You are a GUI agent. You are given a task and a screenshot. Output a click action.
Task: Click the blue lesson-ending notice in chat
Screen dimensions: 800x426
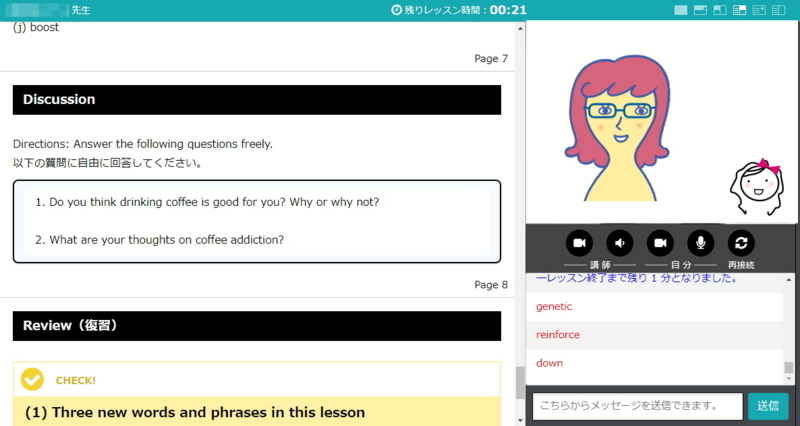[636, 279]
